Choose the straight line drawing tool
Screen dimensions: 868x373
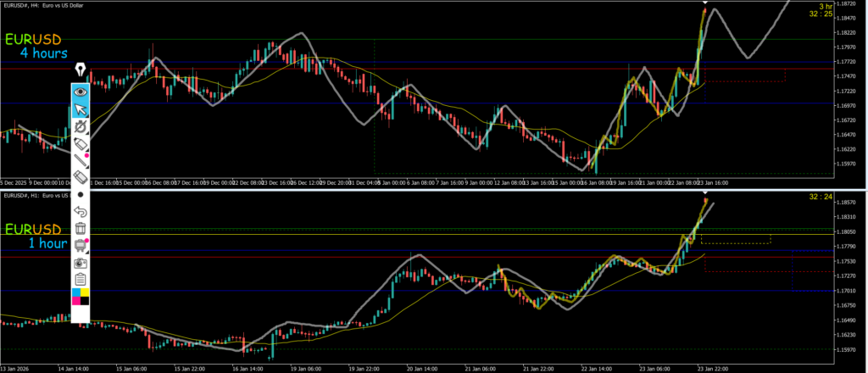pos(81,159)
